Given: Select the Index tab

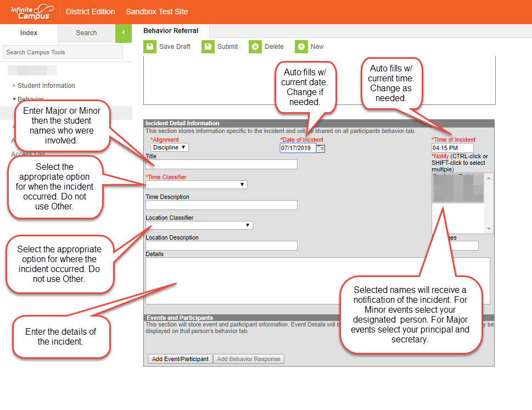Looking at the screenshot, I should coord(29,33).
